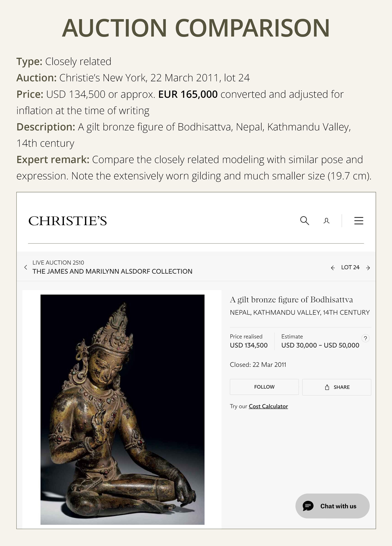Click the chat bubble icon

point(308,506)
